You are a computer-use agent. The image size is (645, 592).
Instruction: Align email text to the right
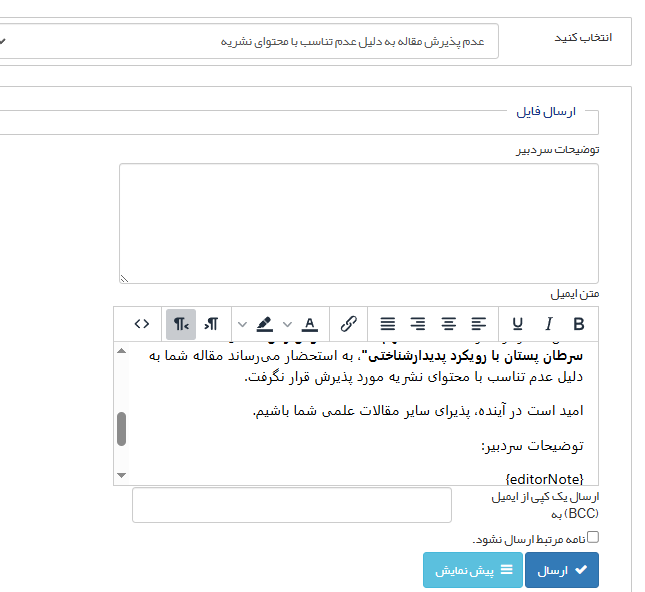[x=418, y=324]
